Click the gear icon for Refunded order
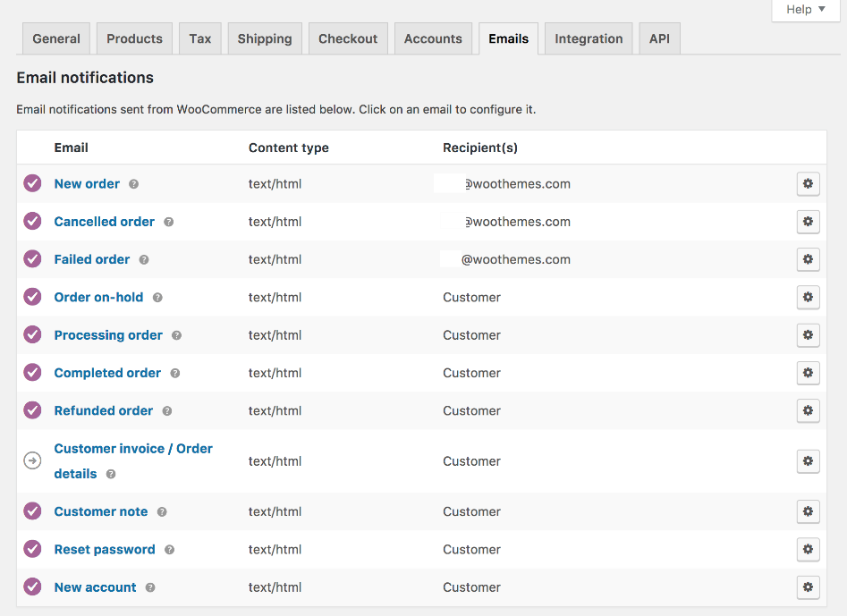The height and width of the screenshot is (616, 847). [x=808, y=410]
